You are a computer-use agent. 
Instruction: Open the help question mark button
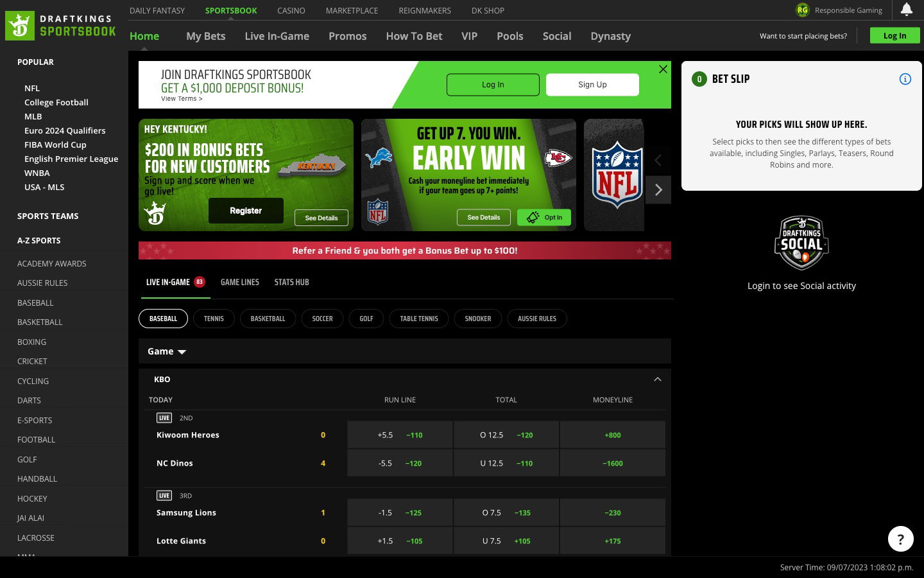(x=900, y=539)
